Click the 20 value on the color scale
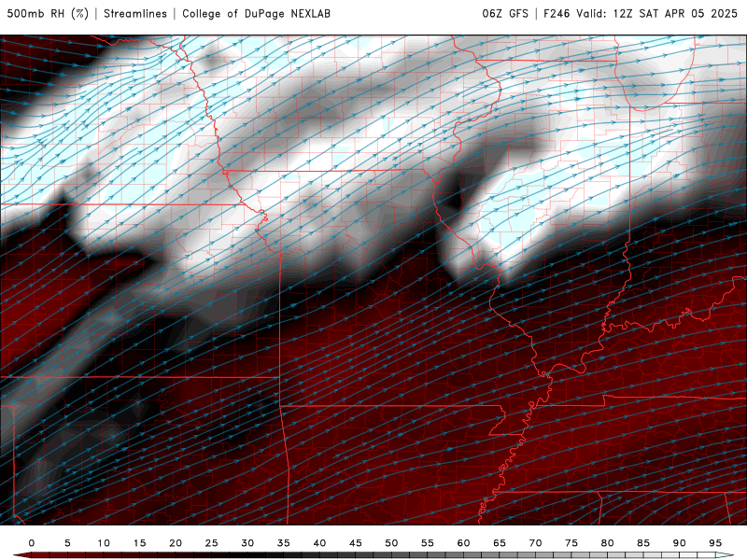Screen dimensions: 747x560 coord(176,543)
